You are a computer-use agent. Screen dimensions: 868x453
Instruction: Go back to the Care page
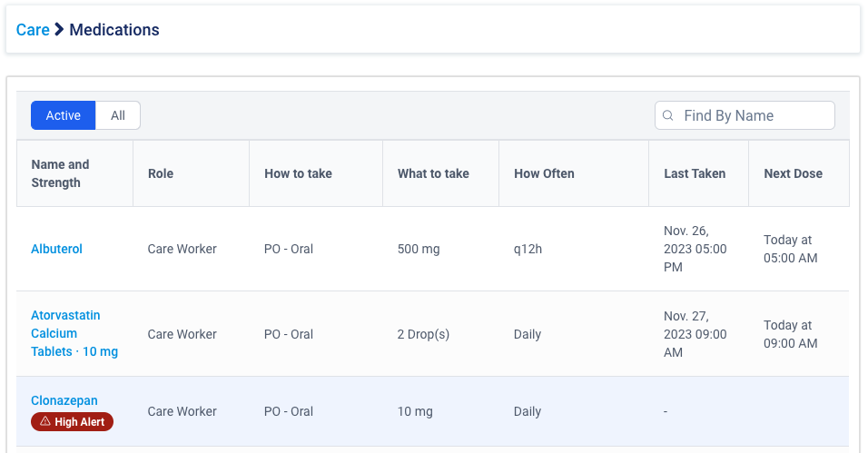(x=33, y=29)
